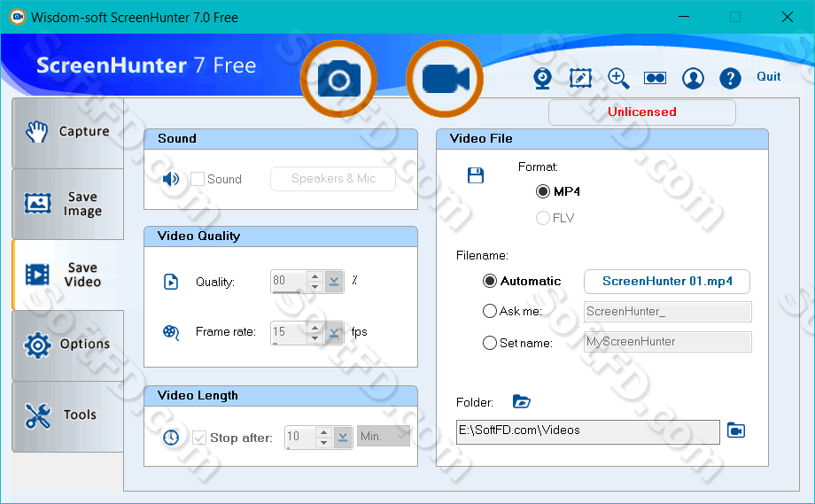Click Quit link in header
This screenshot has height=504, width=815.
[768, 76]
